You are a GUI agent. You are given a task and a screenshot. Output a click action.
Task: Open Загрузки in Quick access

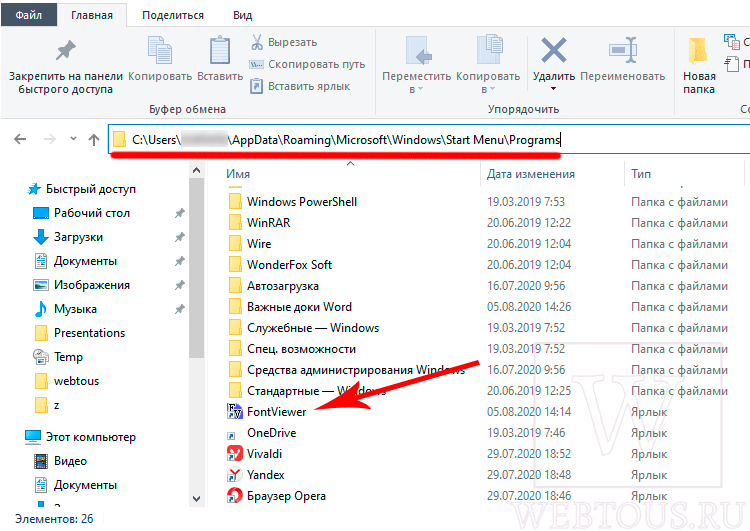pos(78,237)
